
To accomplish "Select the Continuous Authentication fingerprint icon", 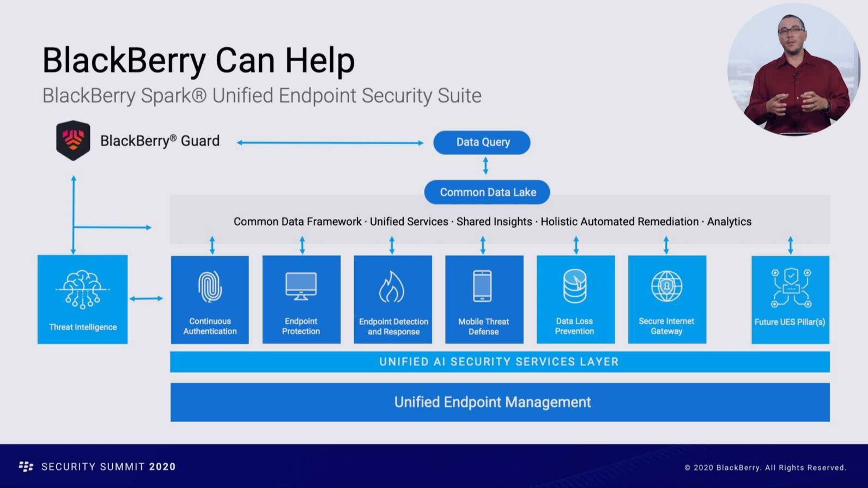I will pos(210,286).
